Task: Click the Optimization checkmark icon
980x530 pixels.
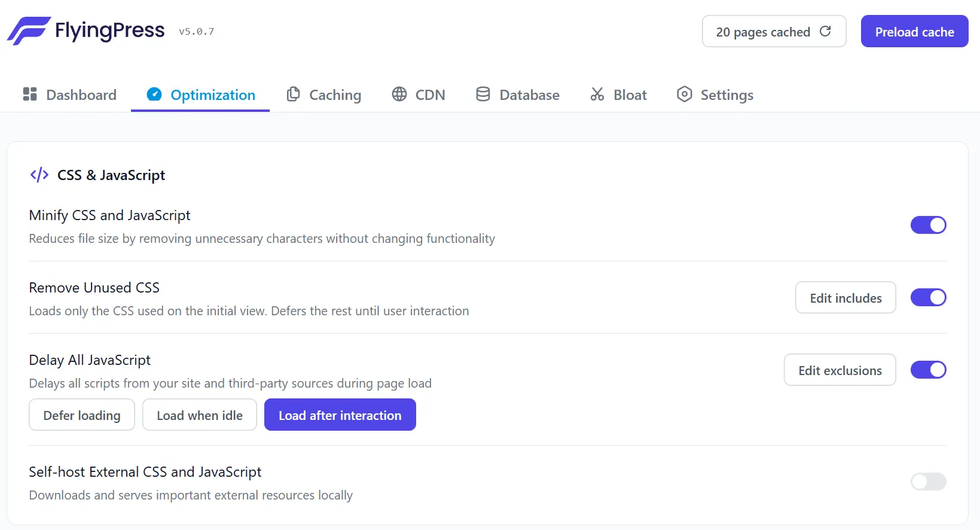Action: (154, 94)
